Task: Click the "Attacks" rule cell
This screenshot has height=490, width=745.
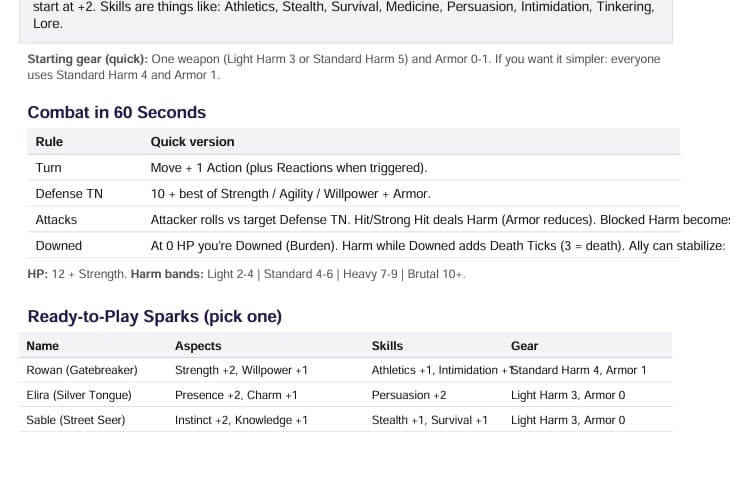Action: point(56,220)
